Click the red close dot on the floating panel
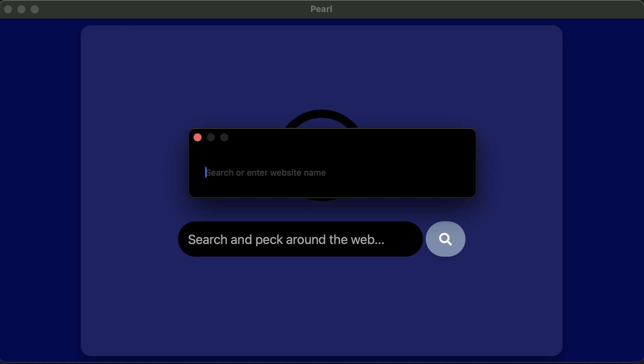644x364 pixels. [198, 137]
